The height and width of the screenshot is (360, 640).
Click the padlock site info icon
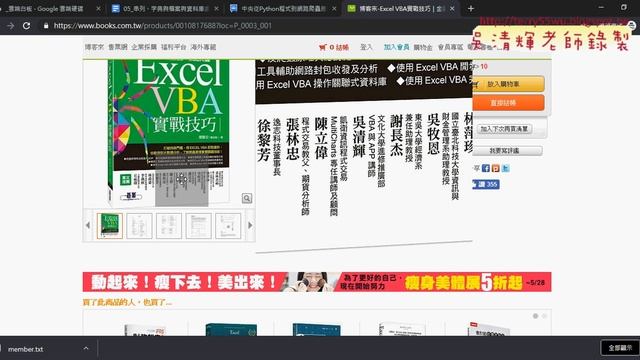tap(46, 26)
